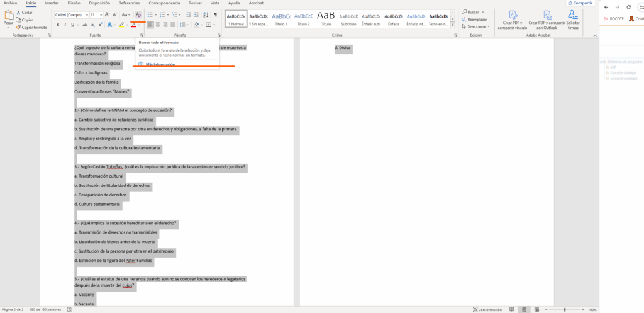
Task: Click the sort A-Z icon
Action: 205,14
